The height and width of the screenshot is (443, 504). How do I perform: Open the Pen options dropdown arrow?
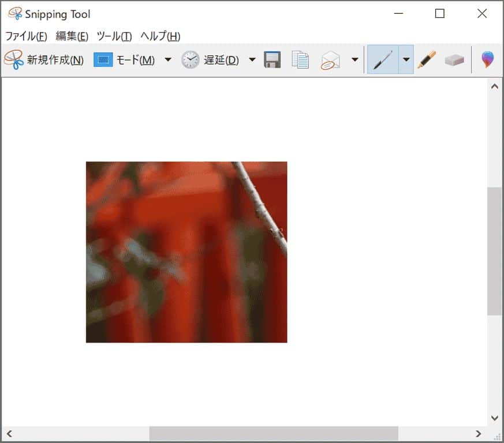pos(406,60)
